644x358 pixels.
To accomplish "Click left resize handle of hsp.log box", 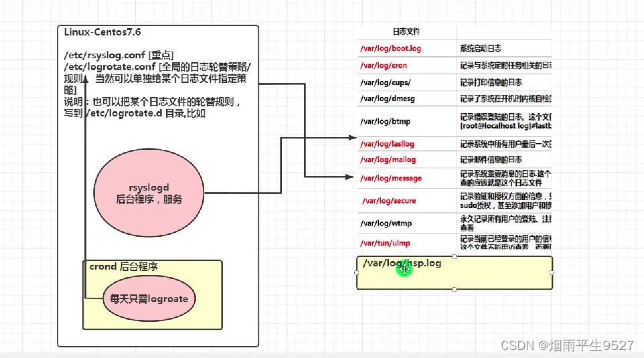I will click(357, 272).
